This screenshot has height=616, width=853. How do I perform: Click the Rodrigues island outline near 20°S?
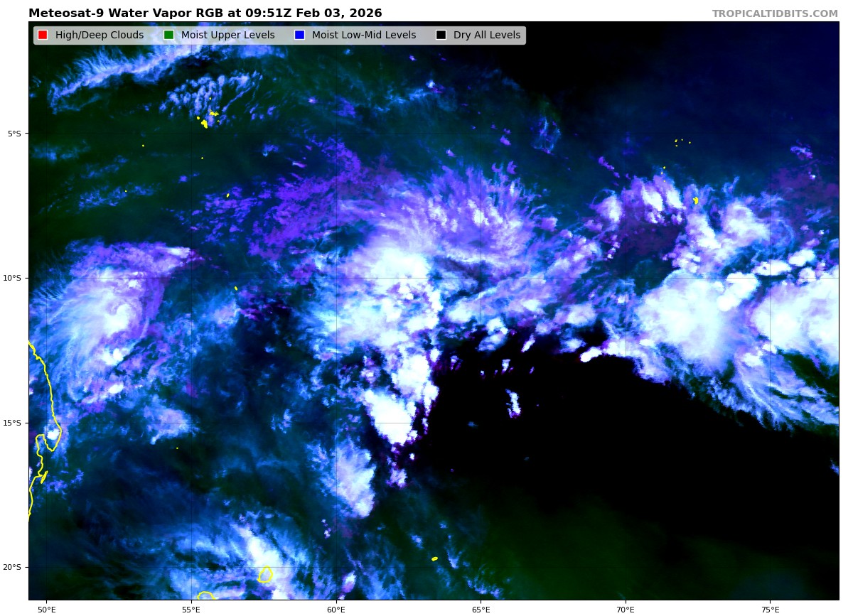coord(434,559)
